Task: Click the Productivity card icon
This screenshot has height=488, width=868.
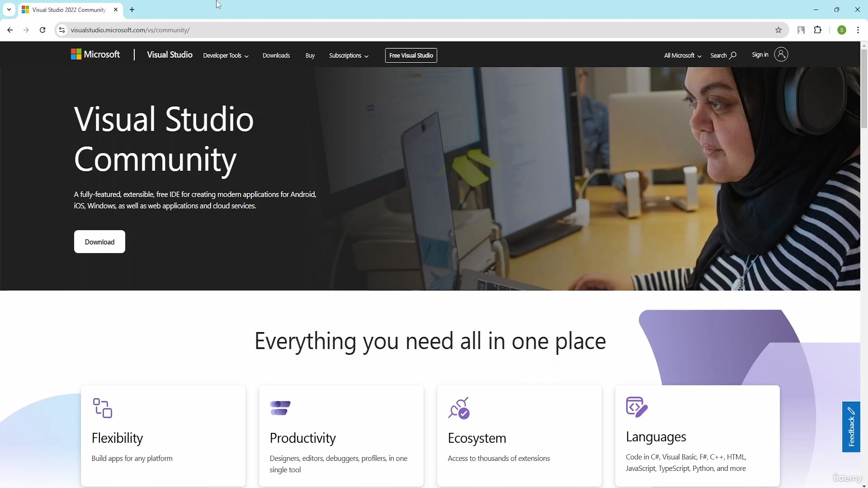Action: tap(280, 408)
